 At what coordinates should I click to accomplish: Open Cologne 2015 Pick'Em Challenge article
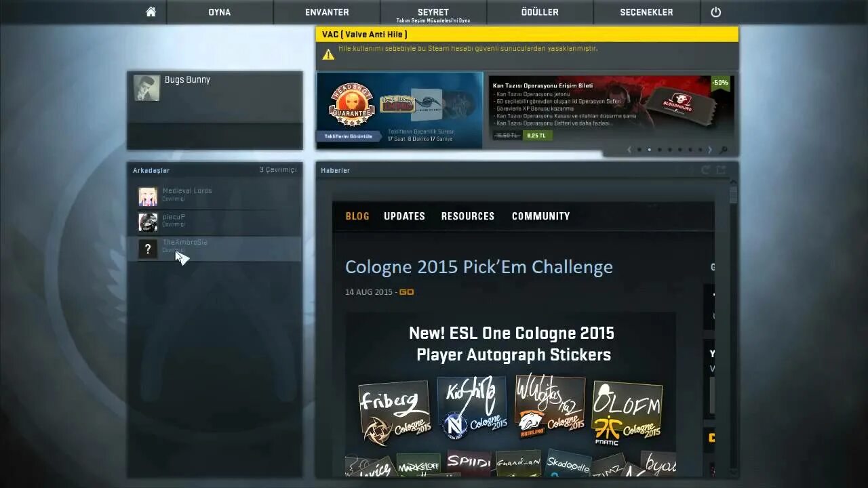click(x=479, y=267)
